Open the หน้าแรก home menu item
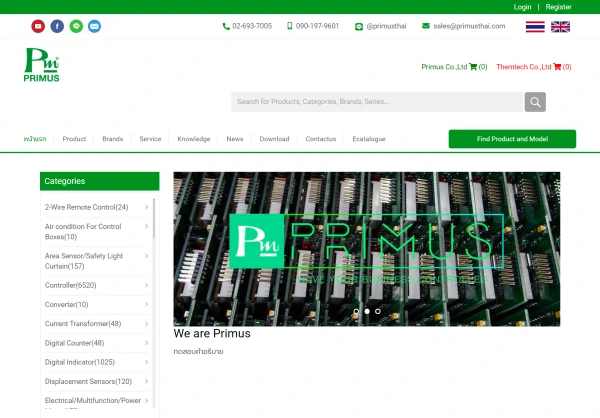The image size is (600, 418). pos(35,139)
